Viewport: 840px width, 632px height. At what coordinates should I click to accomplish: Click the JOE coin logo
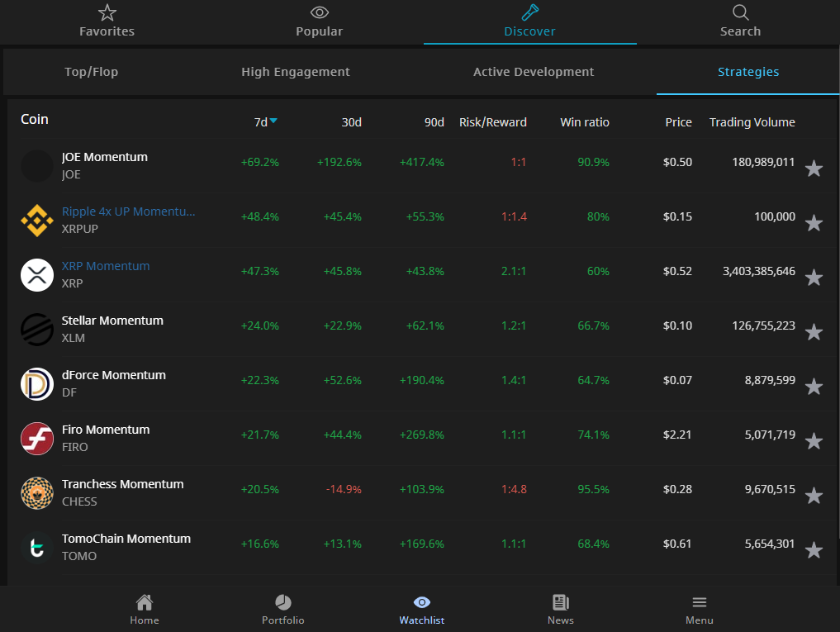click(37, 165)
